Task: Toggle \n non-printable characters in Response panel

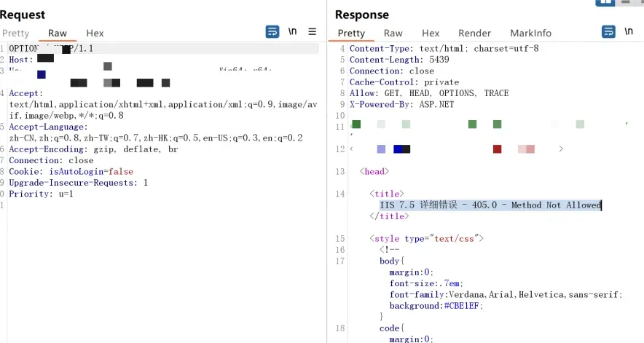Action: point(629,31)
